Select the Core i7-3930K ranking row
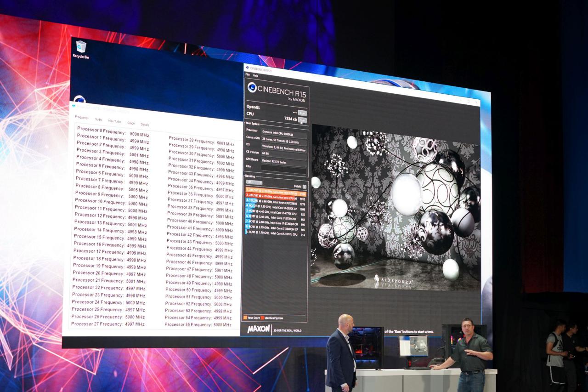This screenshot has width=588, height=392. (276, 208)
